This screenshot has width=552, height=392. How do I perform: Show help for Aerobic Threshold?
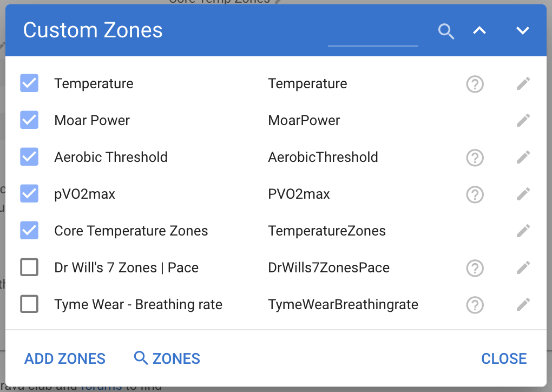tap(475, 158)
